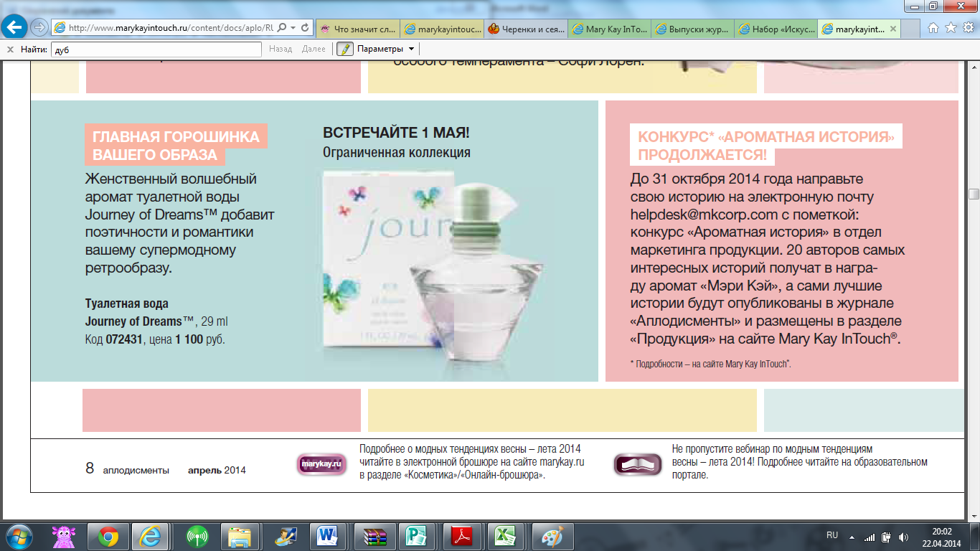The image size is (980, 551).
Task: Click the network signal tray icon
Action: click(x=870, y=537)
